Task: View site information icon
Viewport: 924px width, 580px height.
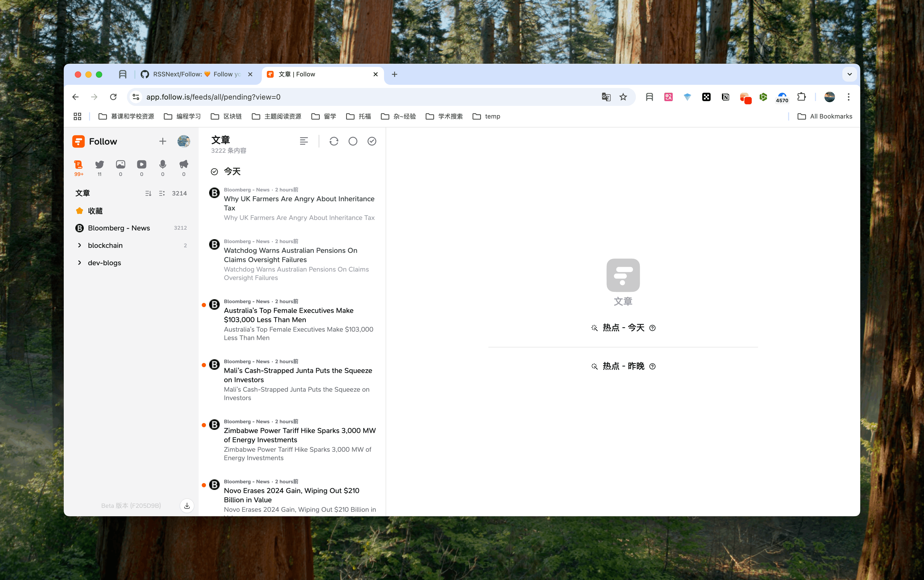Action: 136,97
